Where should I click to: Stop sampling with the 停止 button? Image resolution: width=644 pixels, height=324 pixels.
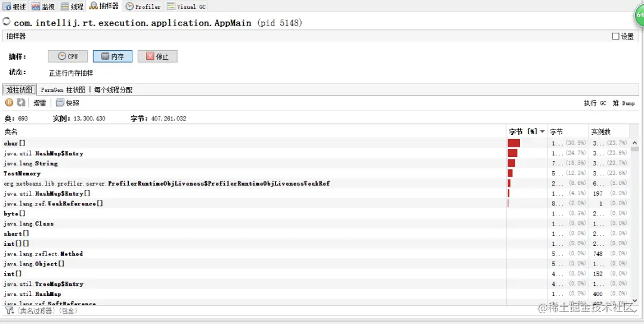pos(157,56)
